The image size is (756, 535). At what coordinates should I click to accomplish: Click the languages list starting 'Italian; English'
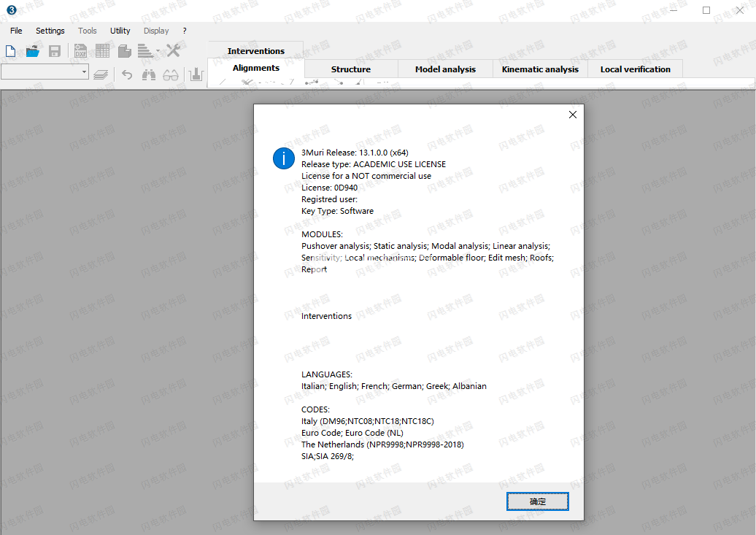coord(394,386)
